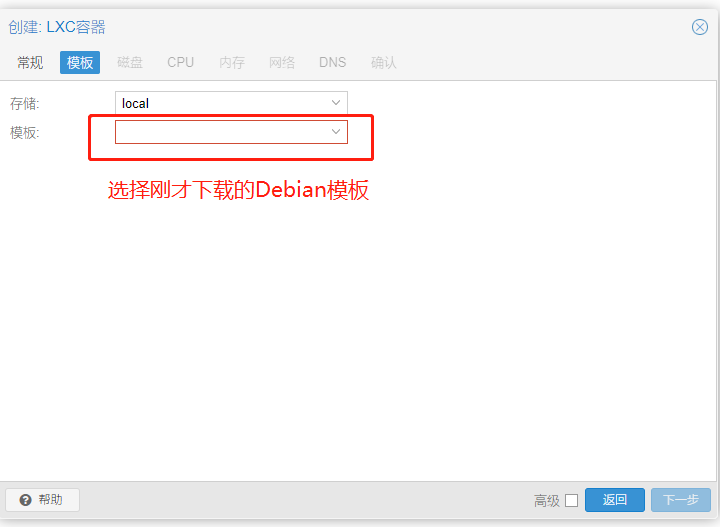Screen dimensions: 720x527
Task: Switch to the 常规 tab
Action: (30, 62)
